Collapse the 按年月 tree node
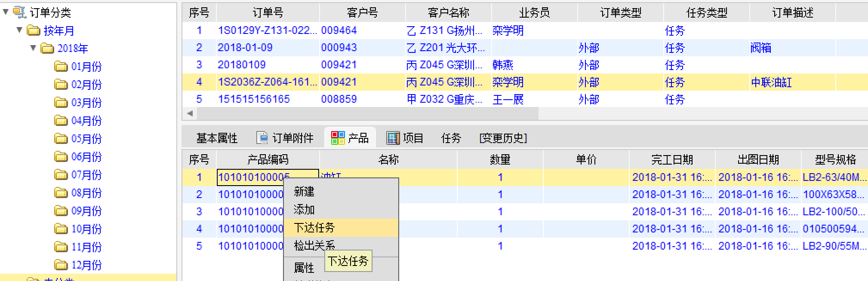 coord(19,30)
